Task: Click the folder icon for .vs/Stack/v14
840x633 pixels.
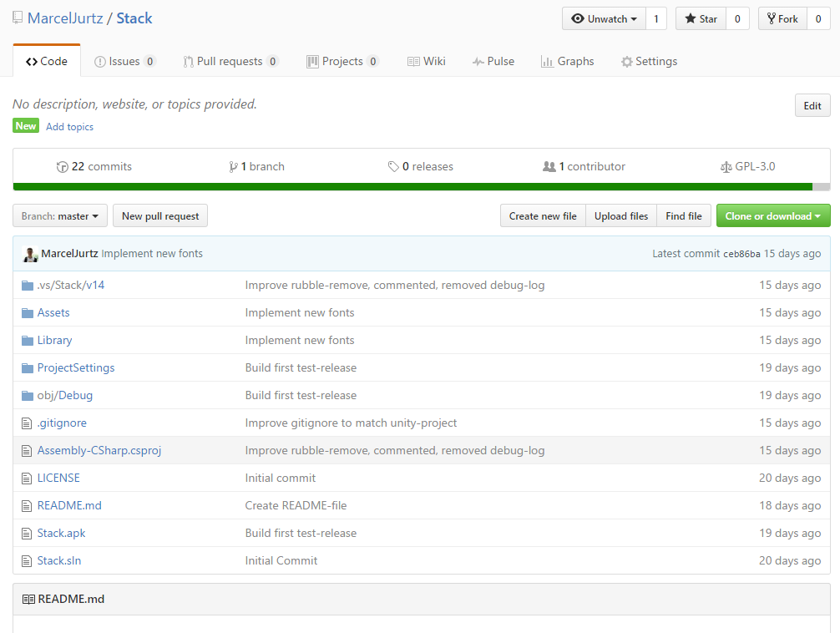Action: coord(28,285)
